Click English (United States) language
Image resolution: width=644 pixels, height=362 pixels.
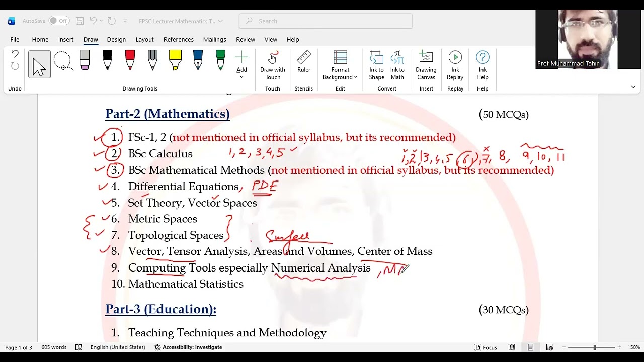click(x=118, y=347)
